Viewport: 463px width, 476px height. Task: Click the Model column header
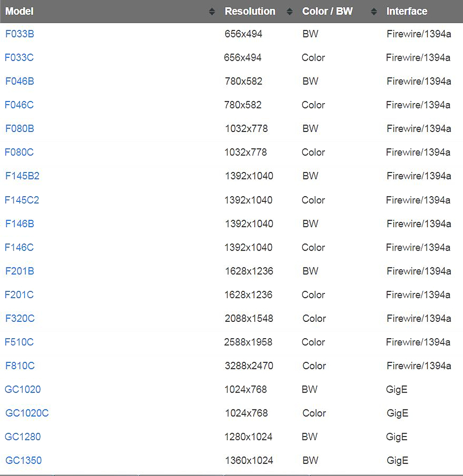click(x=19, y=11)
